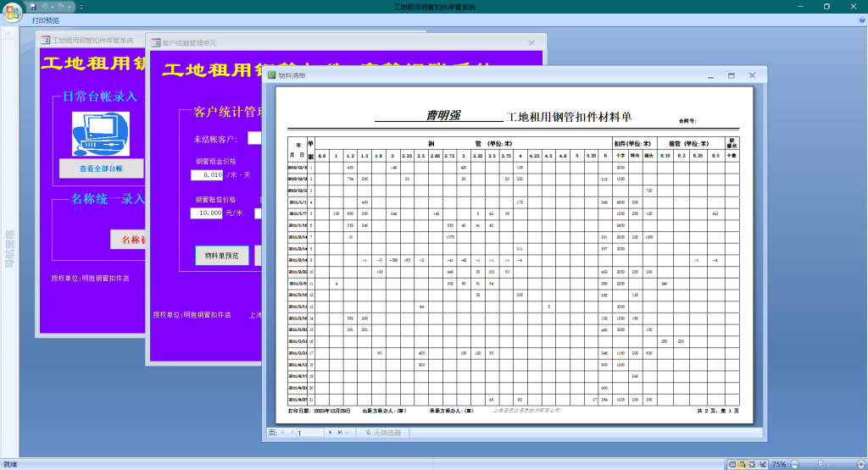This screenshot has height=470, width=868.
Task: Click the Save icon in quick access toolbar
Action: [x=33, y=7]
